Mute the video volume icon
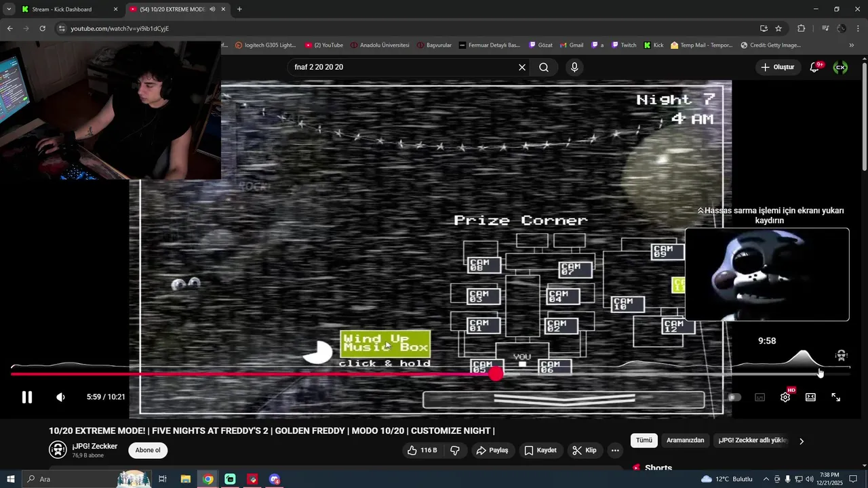Screen dimensions: 868x488 tap(60, 397)
